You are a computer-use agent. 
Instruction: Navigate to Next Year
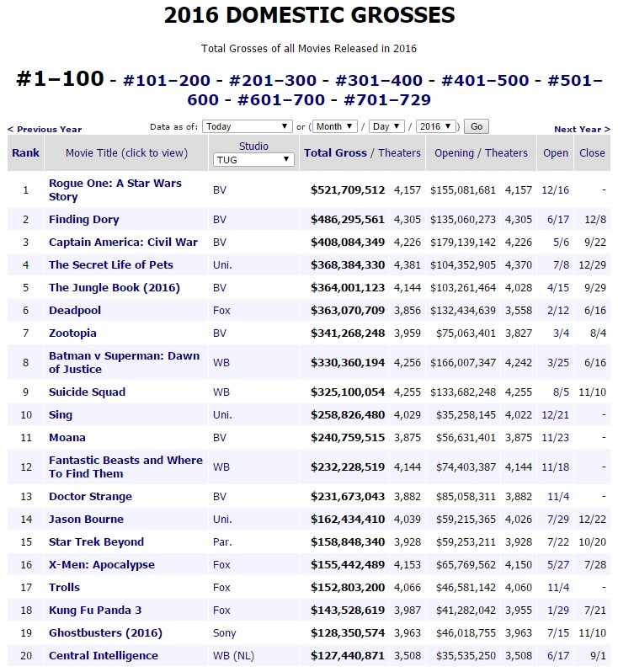point(582,129)
